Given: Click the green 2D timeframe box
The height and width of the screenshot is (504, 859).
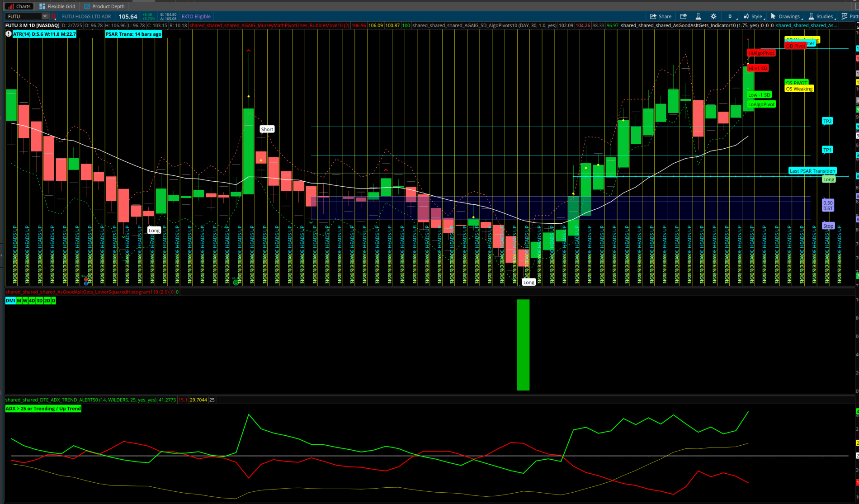Looking at the screenshot, I should pos(47,301).
